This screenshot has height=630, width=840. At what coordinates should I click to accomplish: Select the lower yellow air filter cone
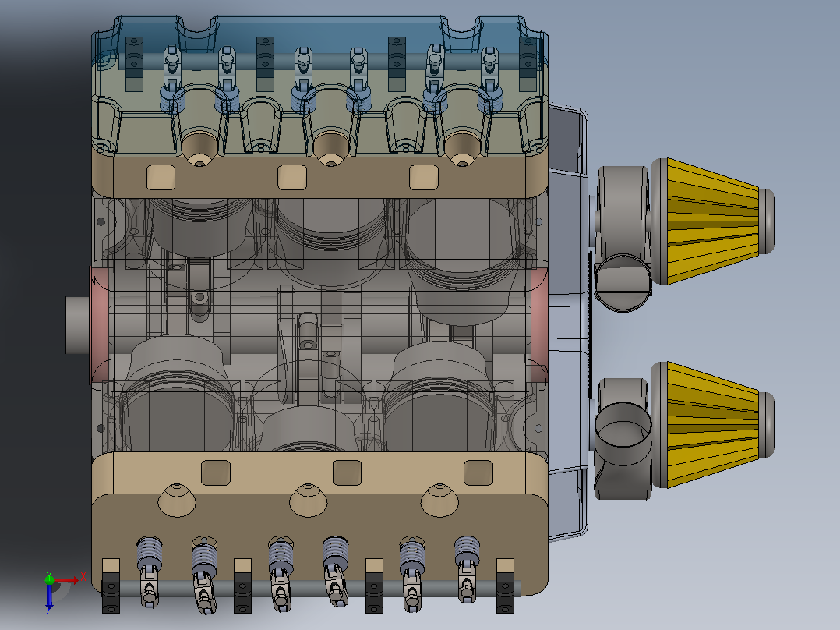pos(712,425)
